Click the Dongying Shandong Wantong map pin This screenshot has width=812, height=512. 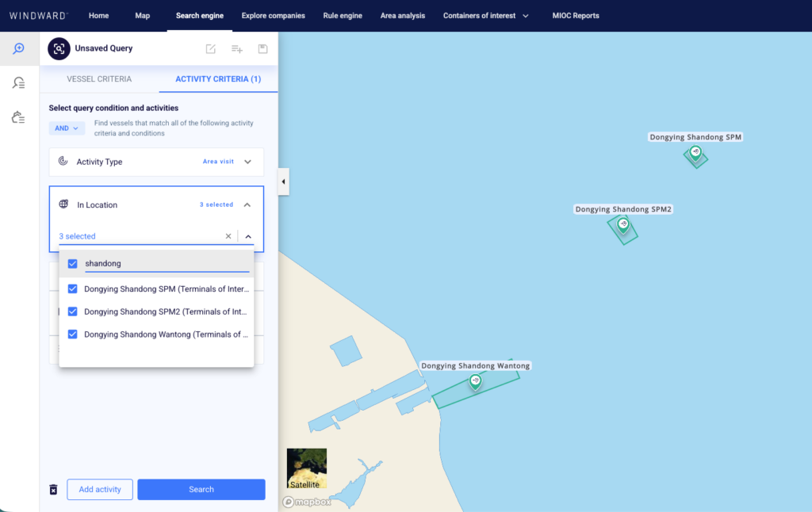coord(476,381)
